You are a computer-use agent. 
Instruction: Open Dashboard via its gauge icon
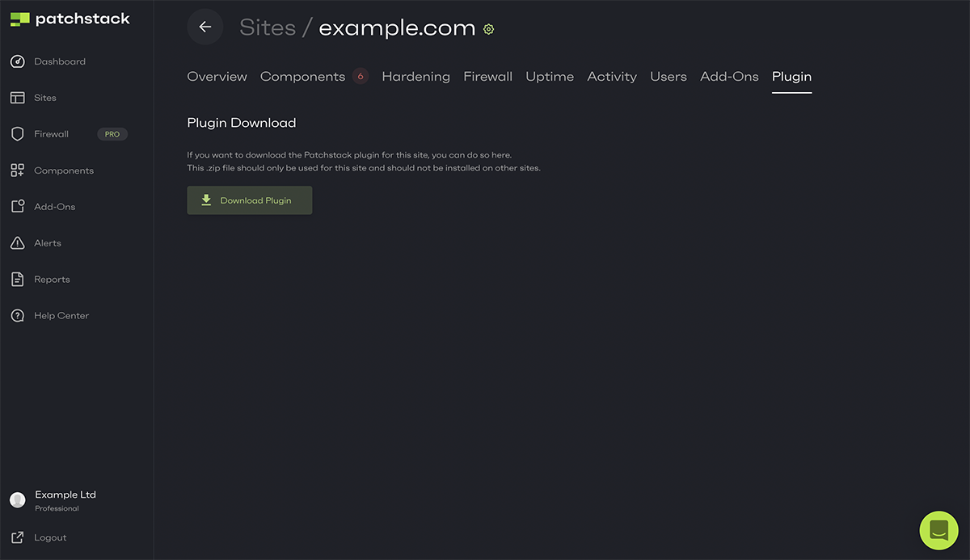tap(17, 61)
